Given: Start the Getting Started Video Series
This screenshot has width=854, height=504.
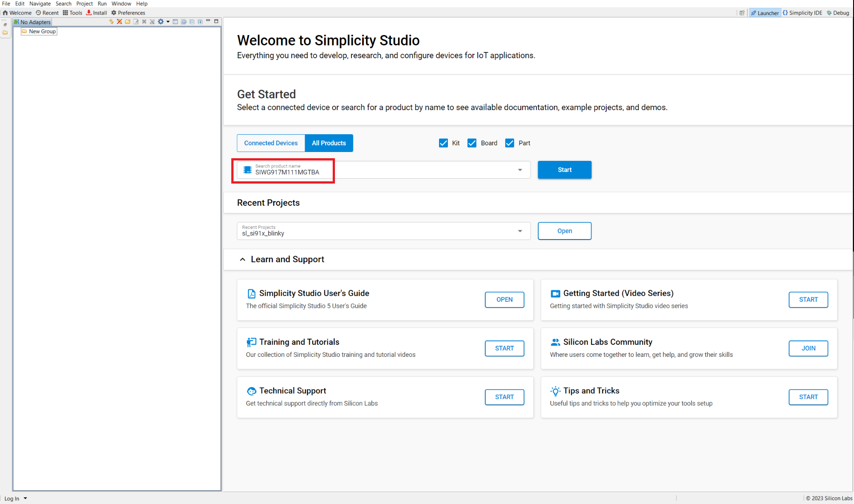Looking at the screenshot, I should point(808,300).
